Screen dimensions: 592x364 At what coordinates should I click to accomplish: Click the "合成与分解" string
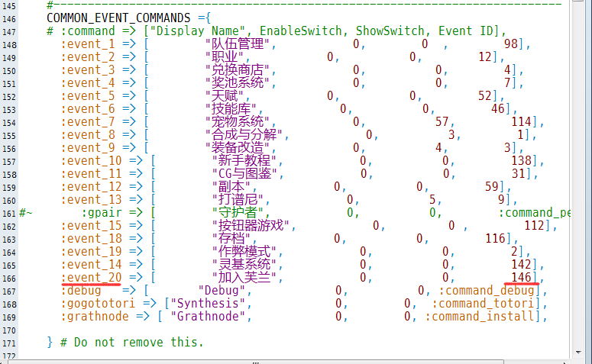pyautogui.click(x=244, y=134)
